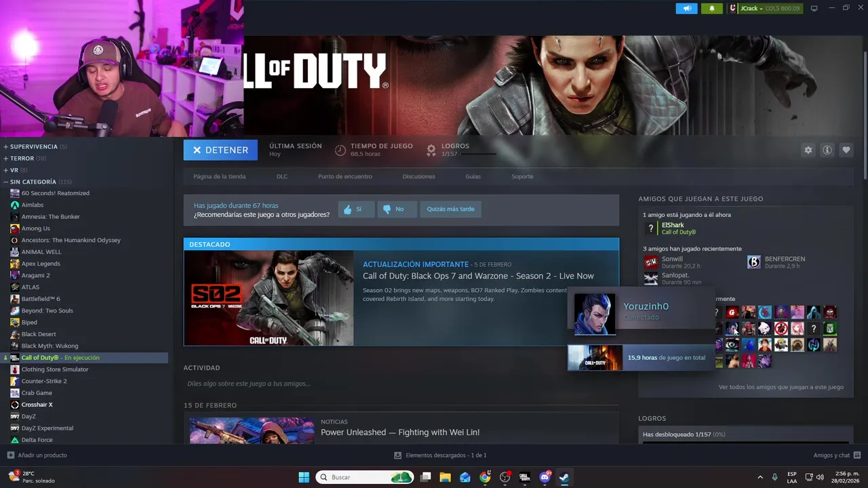Open Discord from the taskbar

click(544, 477)
